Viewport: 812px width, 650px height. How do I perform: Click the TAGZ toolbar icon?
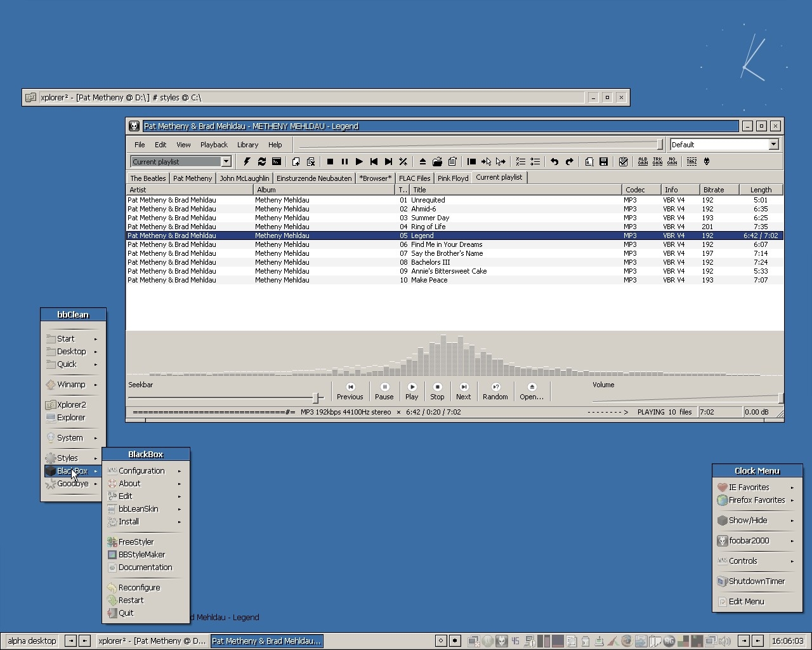691,162
